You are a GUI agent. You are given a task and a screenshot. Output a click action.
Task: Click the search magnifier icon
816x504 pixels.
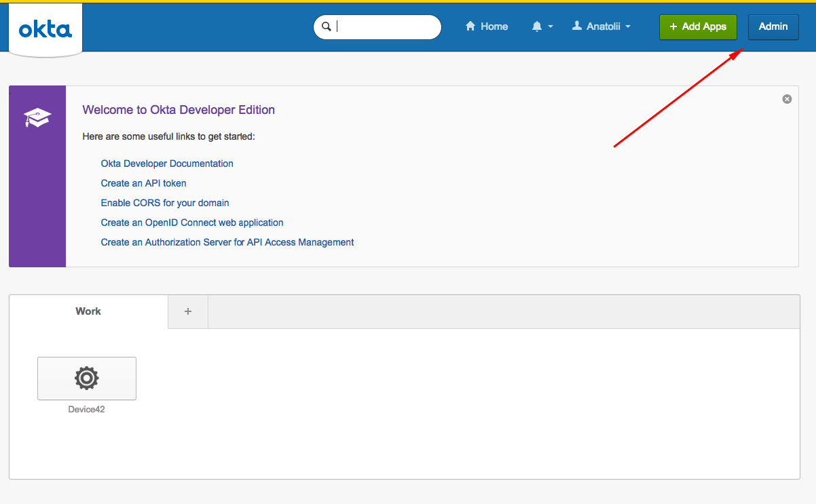point(327,26)
